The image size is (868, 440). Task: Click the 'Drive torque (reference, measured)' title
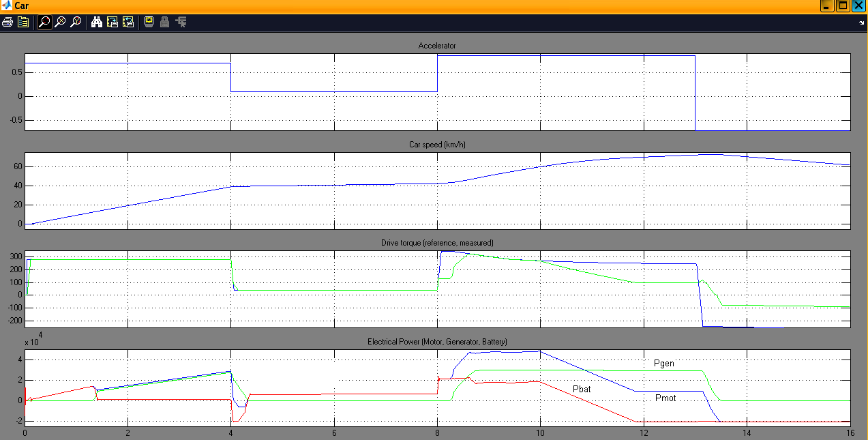pyautogui.click(x=437, y=243)
